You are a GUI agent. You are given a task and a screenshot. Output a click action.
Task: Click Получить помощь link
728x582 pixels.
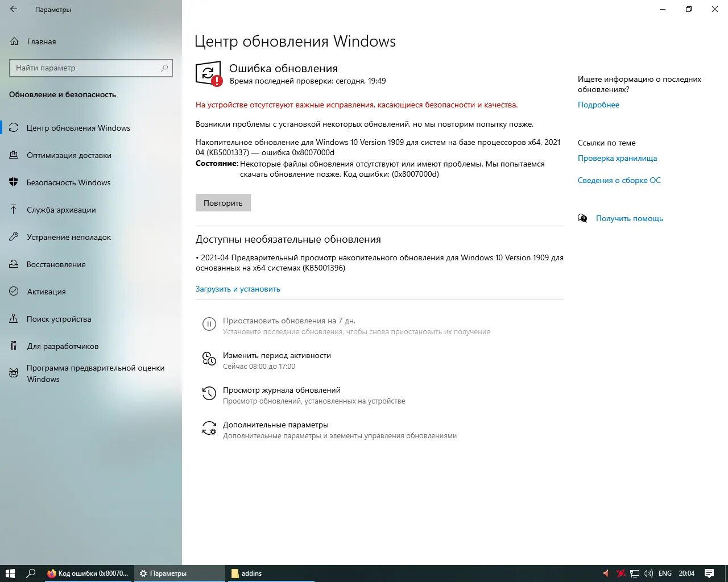pyautogui.click(x=629, y=218)
